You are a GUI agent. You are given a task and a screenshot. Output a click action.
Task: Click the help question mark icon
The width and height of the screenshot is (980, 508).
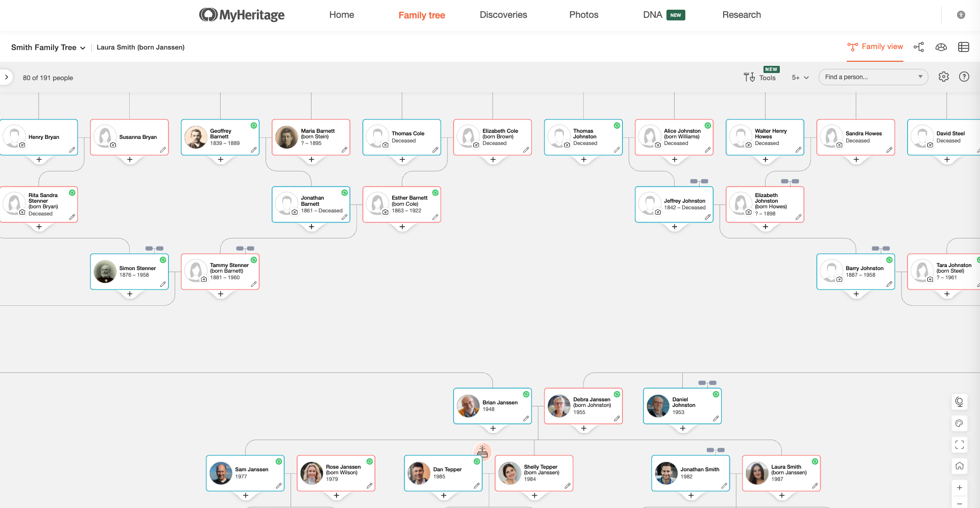click(x=964, y=77)
